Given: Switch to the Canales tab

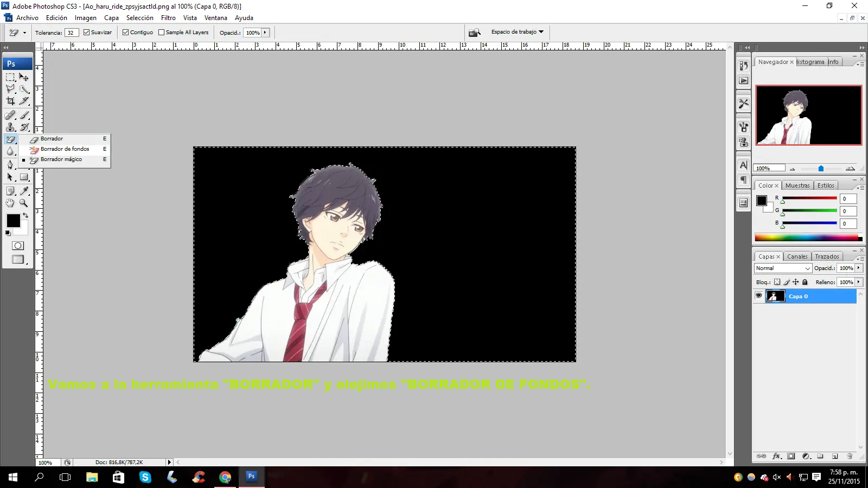Looking at the screenshot, I should pyautogui.click(x=797, y=256).
